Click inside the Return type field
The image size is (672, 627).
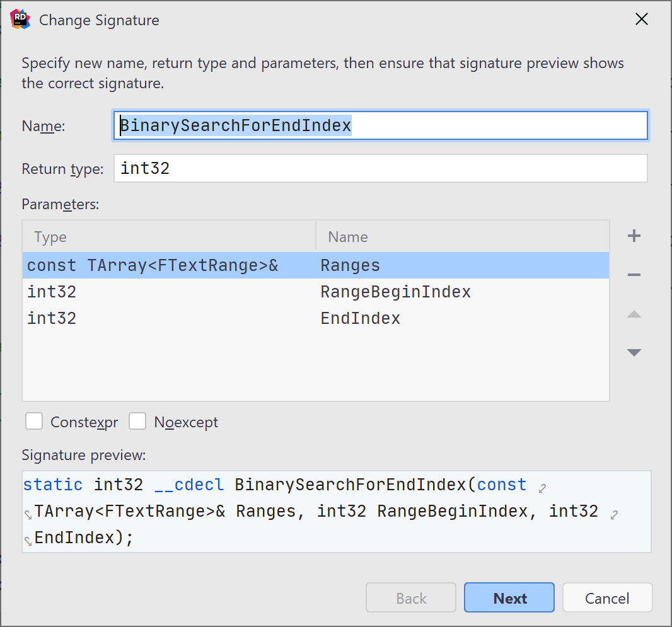(378, 168)
